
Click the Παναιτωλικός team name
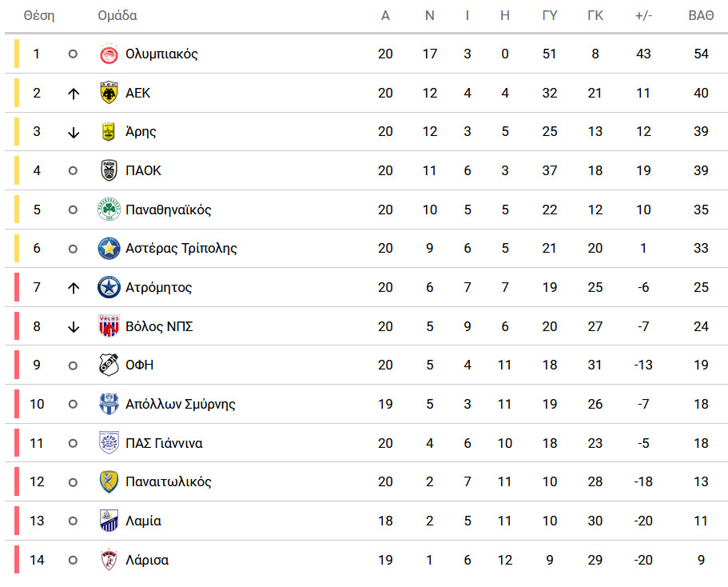point(168,482)
